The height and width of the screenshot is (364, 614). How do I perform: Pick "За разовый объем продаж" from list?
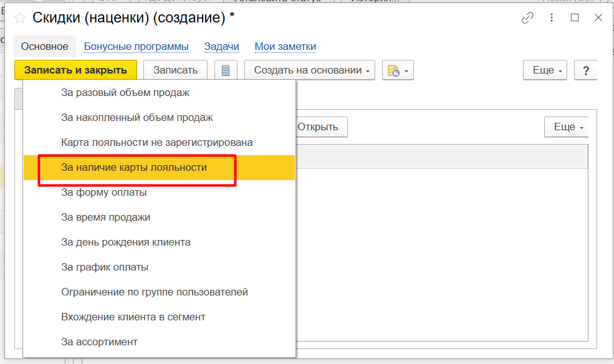[125, 93]
